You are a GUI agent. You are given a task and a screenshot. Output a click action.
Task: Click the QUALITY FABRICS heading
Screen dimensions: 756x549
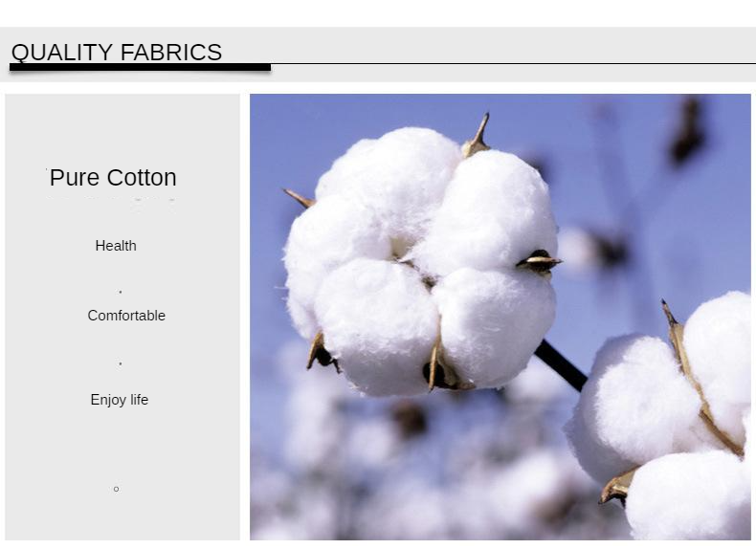116,52
